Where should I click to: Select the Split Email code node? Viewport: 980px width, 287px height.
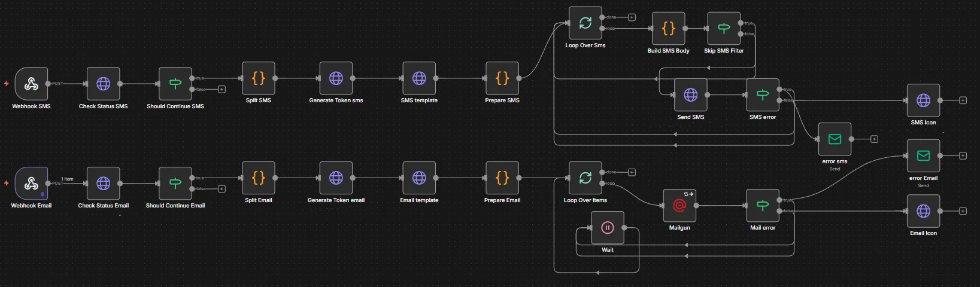click(x=259, y=178)
